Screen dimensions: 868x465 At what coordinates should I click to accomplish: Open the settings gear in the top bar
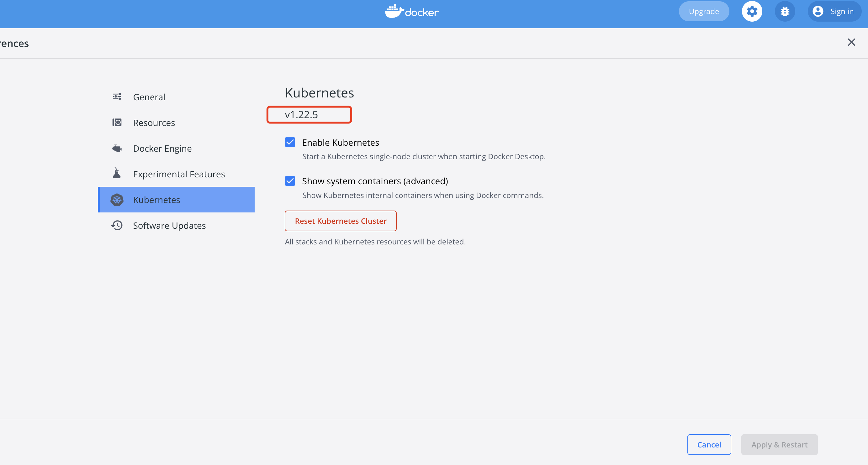pos(752,11)
